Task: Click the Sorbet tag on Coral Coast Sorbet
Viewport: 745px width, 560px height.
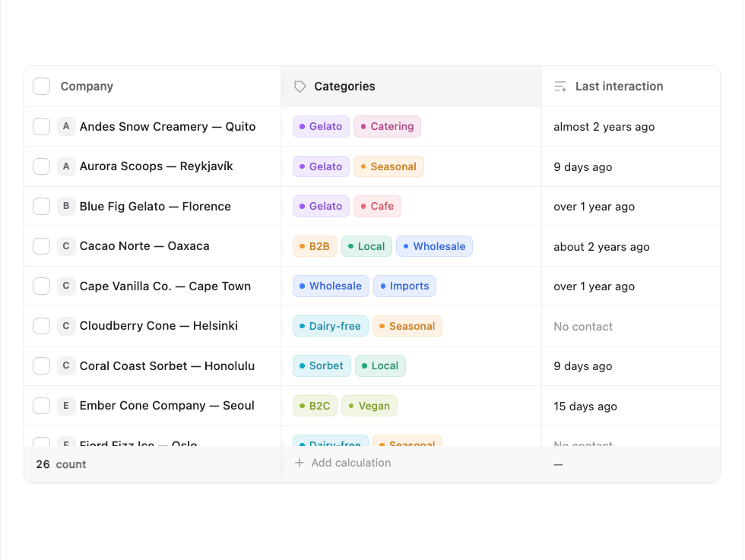Action: click(322, 365)
